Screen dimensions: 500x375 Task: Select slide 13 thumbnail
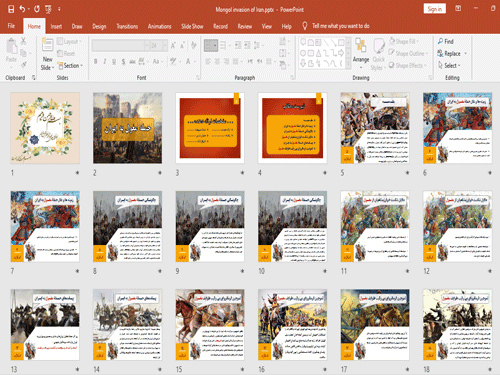click(x=45, y=325)
